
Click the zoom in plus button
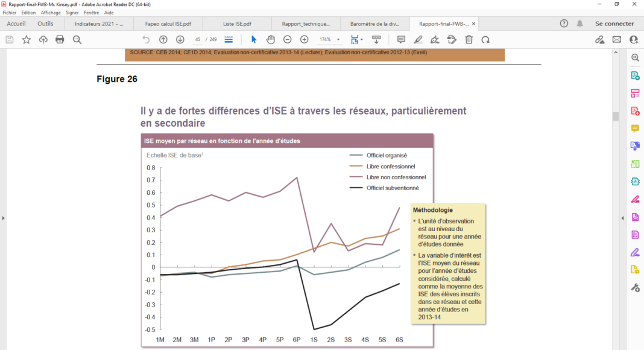click(x=305, y=39)
